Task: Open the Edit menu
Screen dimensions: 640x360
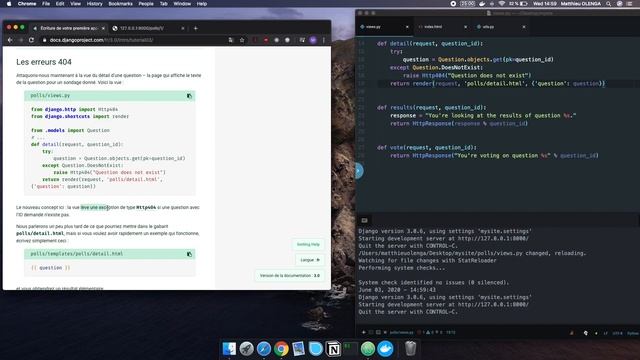Action: 60,4
